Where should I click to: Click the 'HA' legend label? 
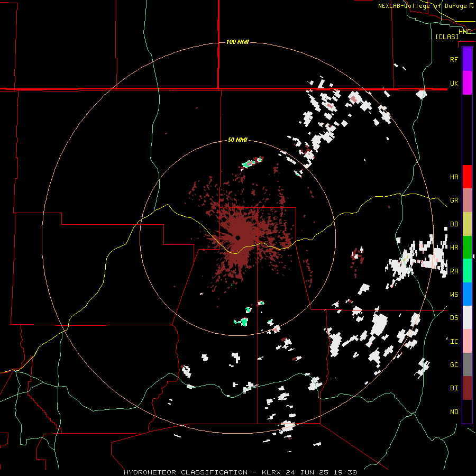[454, 177]
